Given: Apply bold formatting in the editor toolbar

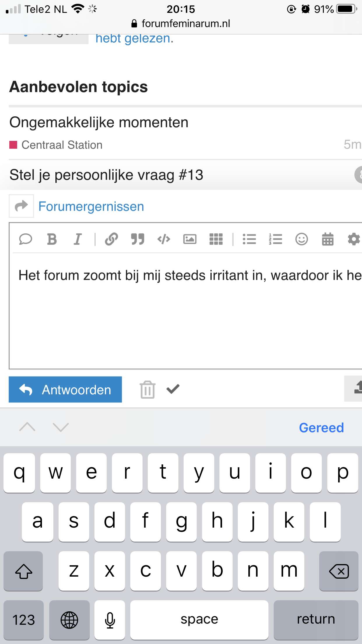Looking at the screenshot, I should [52, 239].
